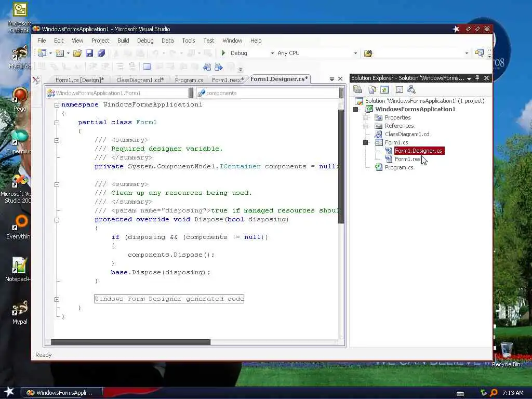Collapse the partial class Form1 block
The height and width of the screenshot is (399, 532).
coord(57,123)
